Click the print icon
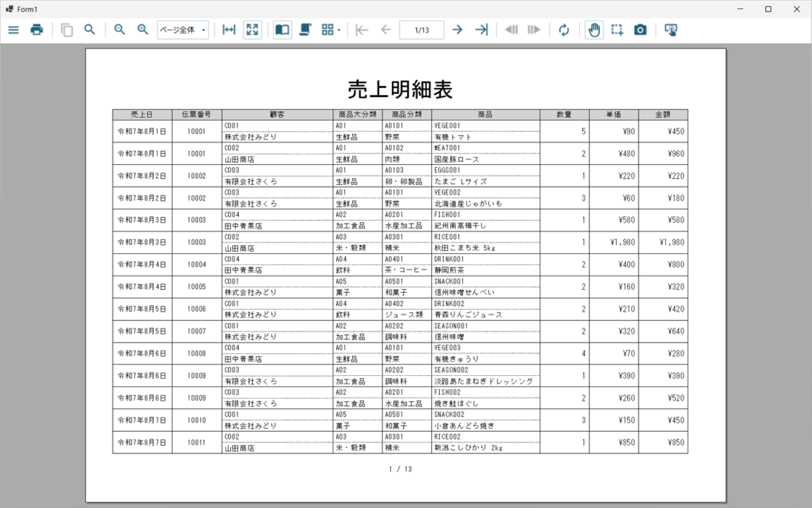This screenshot has height=508, width=812. (x=37, y=30)
